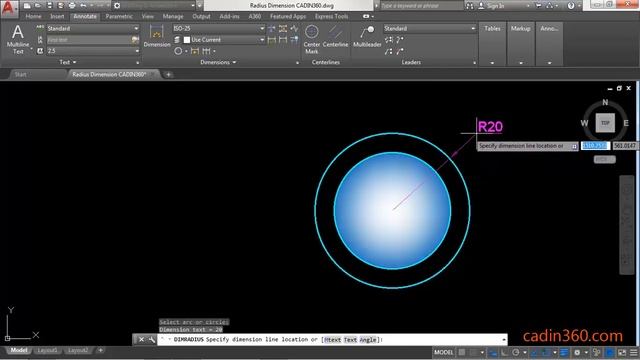Click the ViewCube TOP face
The width and height of the screenshot is (640, 360).
[605, 123]
